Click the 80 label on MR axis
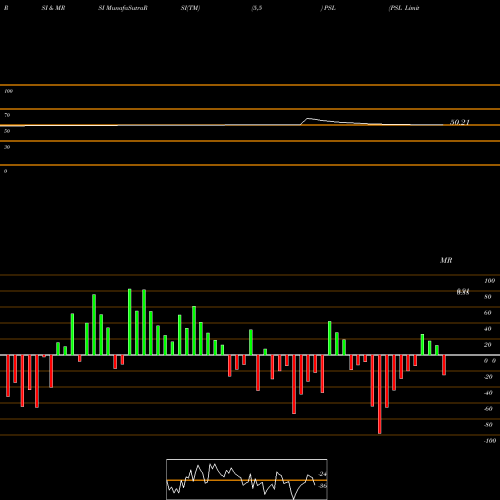This screenshot has width=500, height=500. click(488, 297)
